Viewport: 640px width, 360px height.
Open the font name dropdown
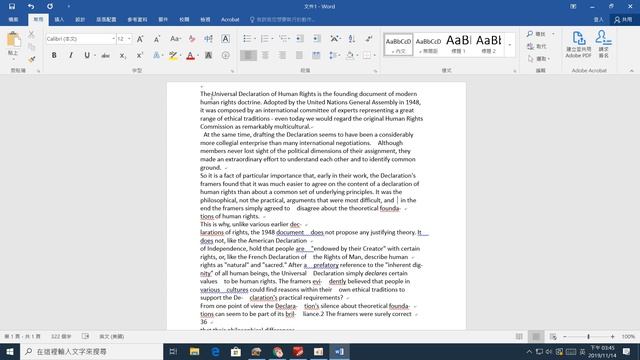click(113, 39)
